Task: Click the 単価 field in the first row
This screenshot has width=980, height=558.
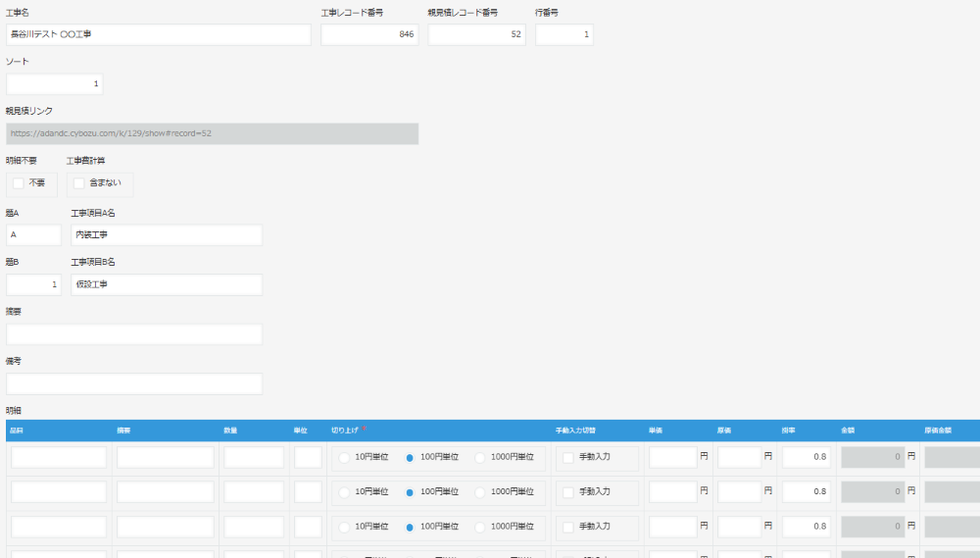Action: (x=672, y=457)
